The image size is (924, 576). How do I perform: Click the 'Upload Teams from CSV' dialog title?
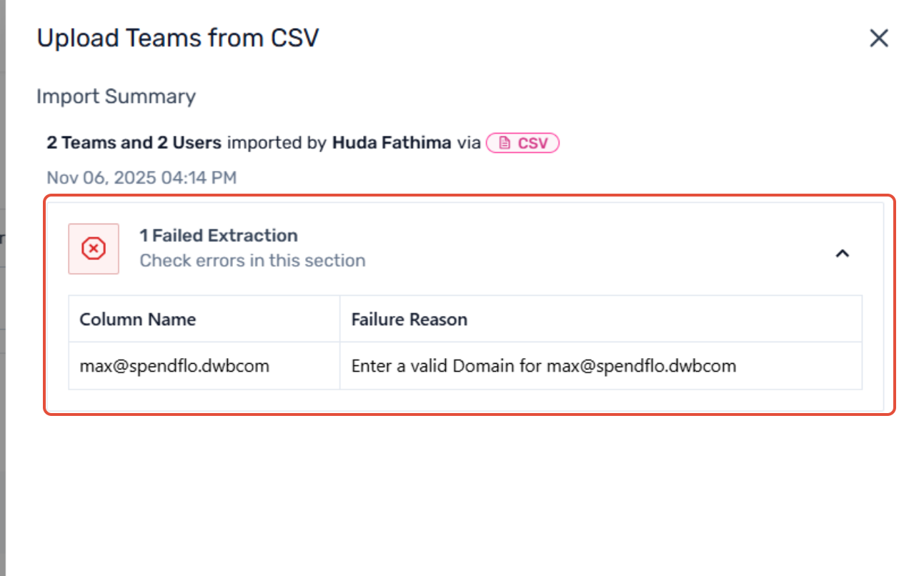pyautogui.click(x=177, y=38)
